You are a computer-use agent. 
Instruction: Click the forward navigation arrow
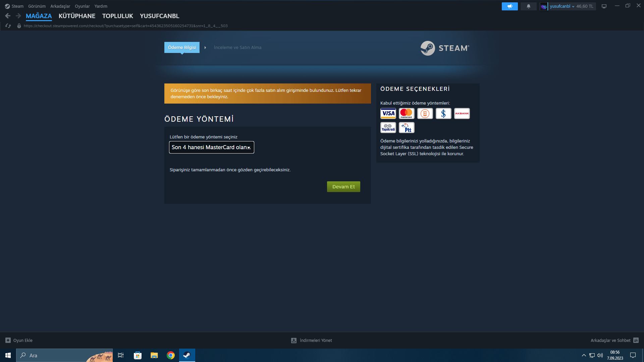tap(18, 16)
